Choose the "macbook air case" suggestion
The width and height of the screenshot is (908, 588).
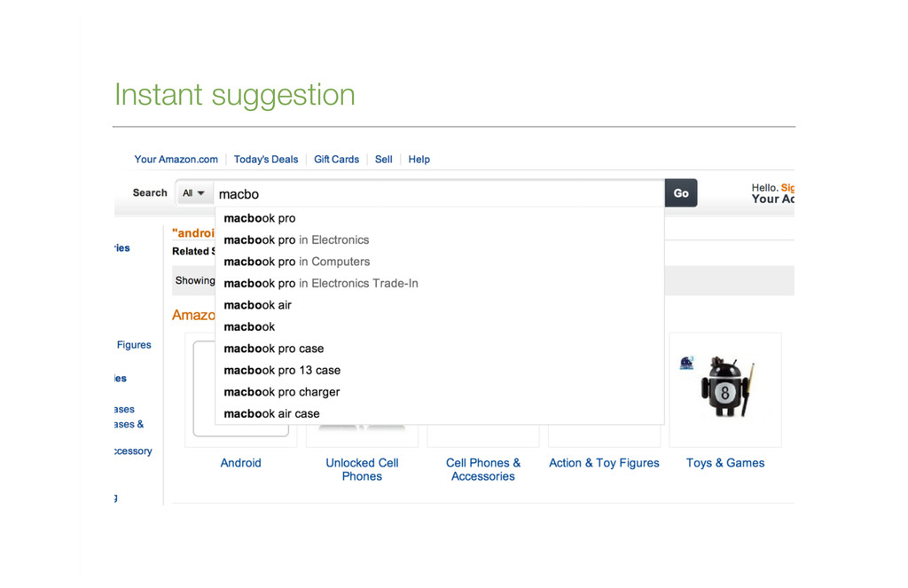click(x=439, y=413)
